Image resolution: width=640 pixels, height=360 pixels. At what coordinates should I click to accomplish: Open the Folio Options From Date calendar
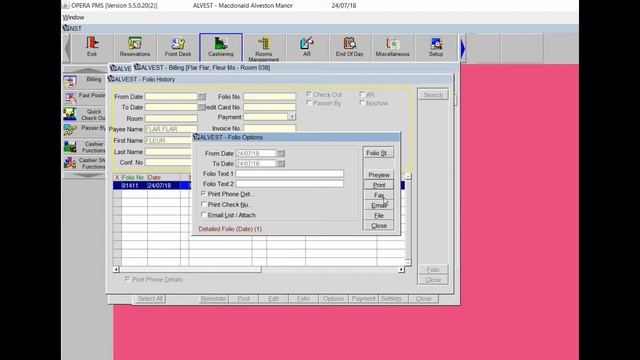coord(281,153)
